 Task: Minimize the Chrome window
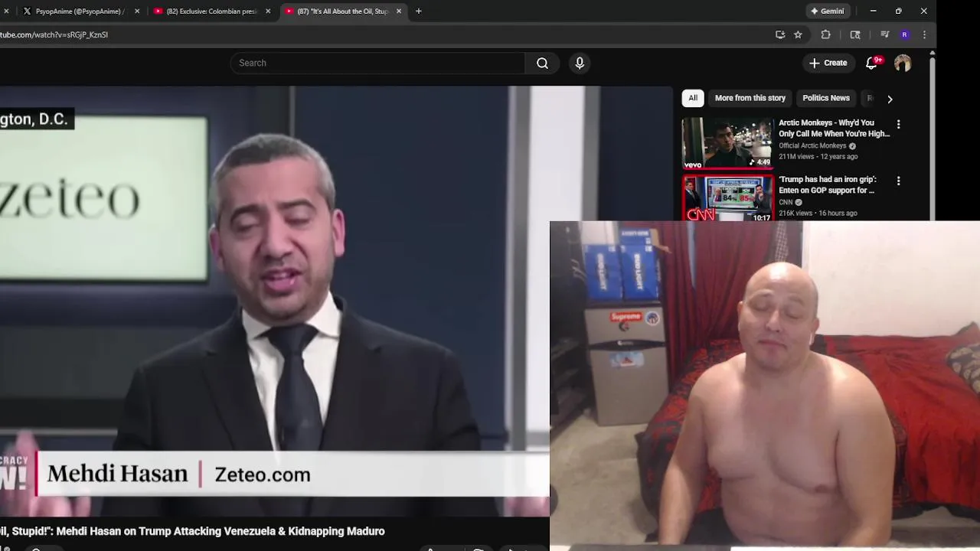tap(873, 11)
